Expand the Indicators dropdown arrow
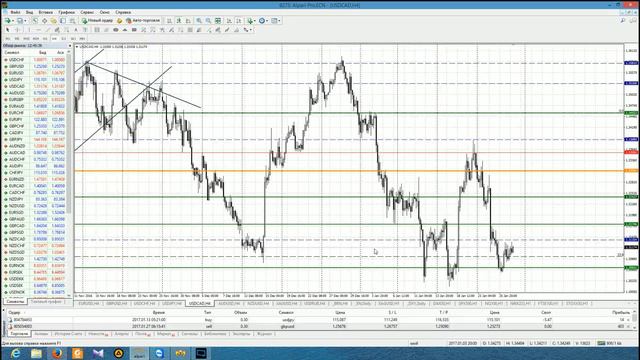The width and height of the screenshot is (640, 360). pos(255,20)
